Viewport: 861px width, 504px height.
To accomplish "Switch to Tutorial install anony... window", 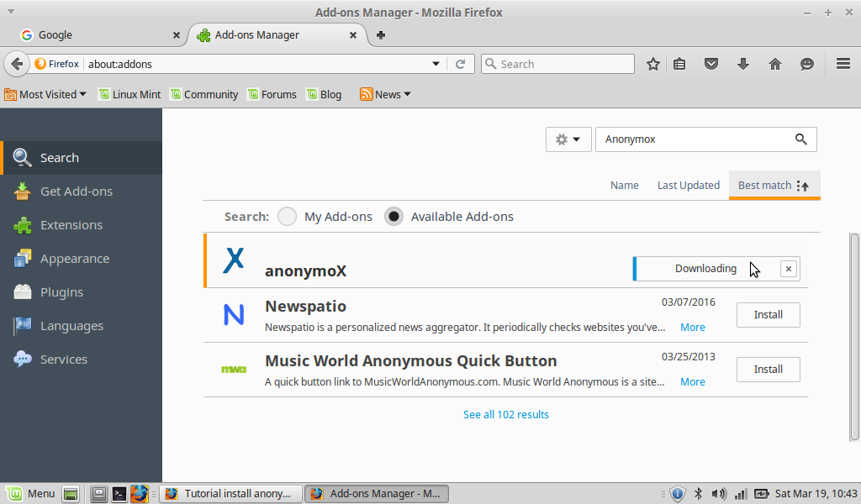I will pos(231,494).
